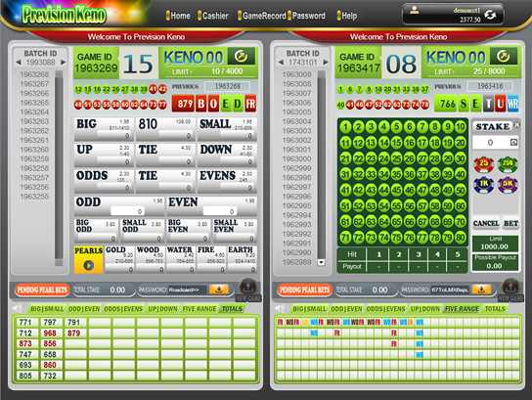Mute sound in left panel

pos(17,308)
